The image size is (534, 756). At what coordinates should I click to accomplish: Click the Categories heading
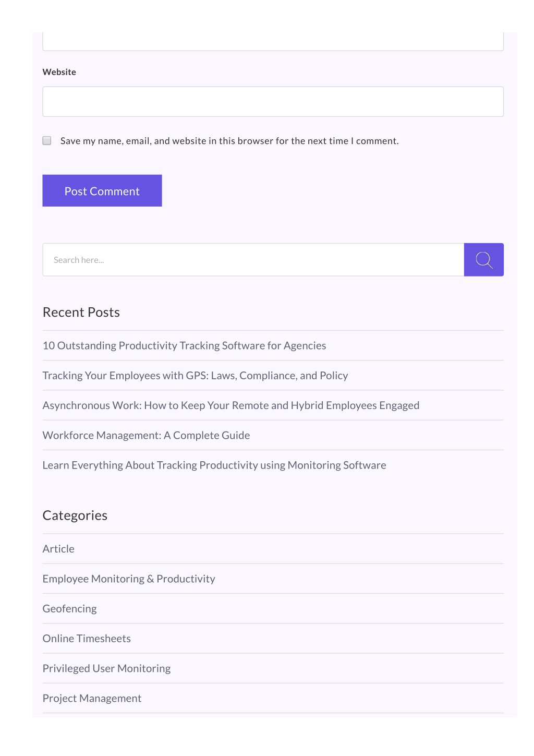tap(75, 515)
